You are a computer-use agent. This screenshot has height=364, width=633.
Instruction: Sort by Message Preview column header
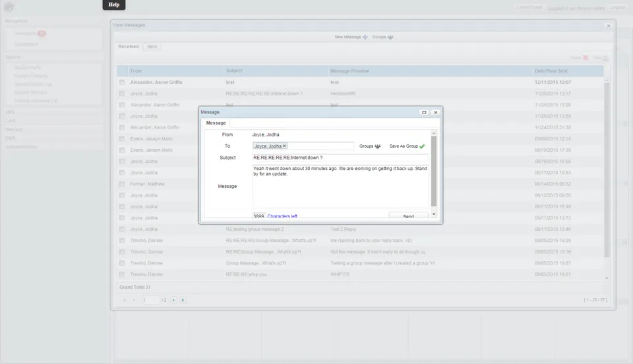tap(430, 71)
